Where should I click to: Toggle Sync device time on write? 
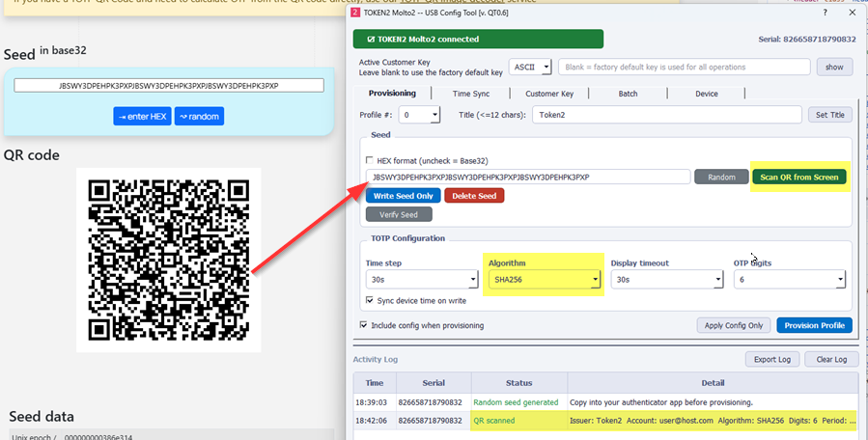pos(370,301)
